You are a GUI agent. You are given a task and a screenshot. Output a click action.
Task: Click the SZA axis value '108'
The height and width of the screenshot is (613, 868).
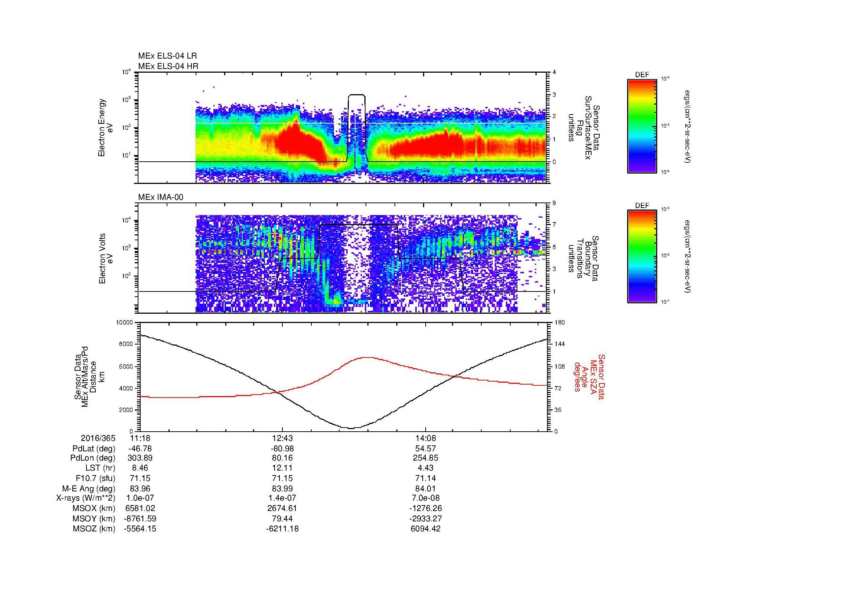[x=559, y=366]
